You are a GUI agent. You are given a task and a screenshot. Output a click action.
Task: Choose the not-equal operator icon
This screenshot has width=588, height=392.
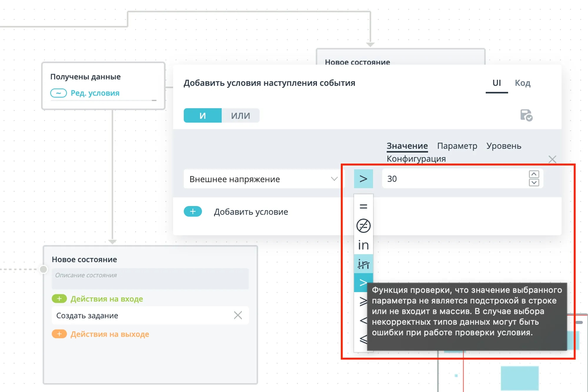coord(363,226)
